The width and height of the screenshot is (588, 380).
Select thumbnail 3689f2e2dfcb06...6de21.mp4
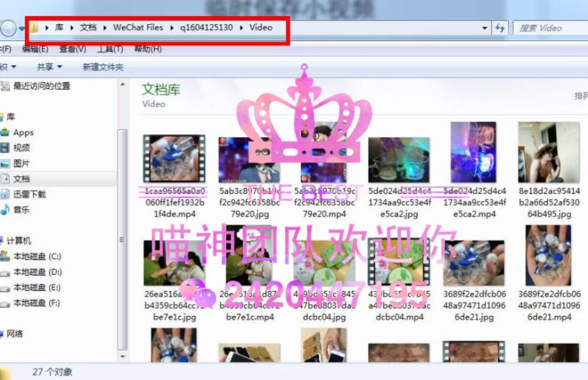548,256
